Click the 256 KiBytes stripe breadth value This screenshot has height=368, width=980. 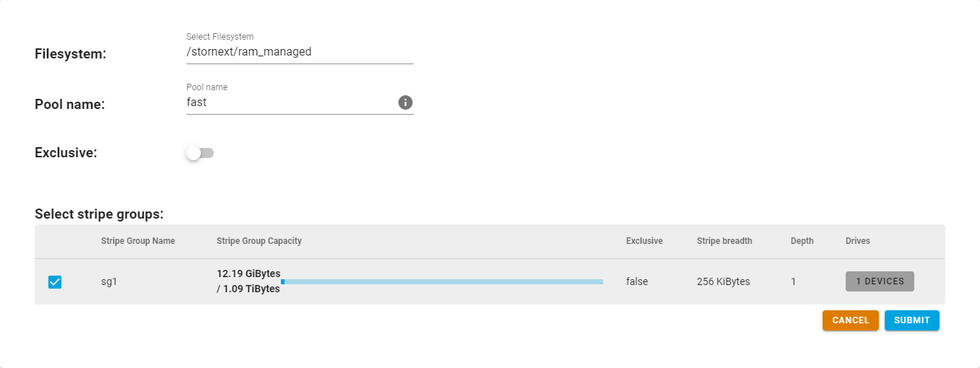pyautogui.click(x=724, y=281)
